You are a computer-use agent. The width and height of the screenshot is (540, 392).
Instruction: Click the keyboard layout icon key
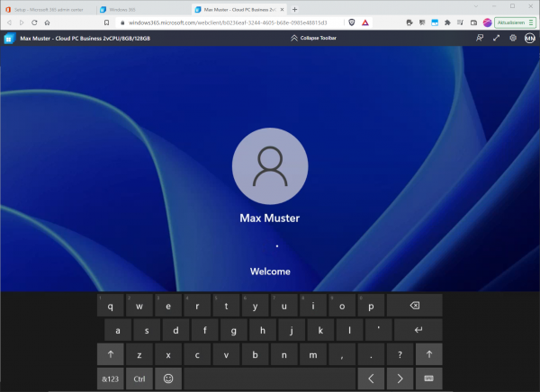pos(428,379)
